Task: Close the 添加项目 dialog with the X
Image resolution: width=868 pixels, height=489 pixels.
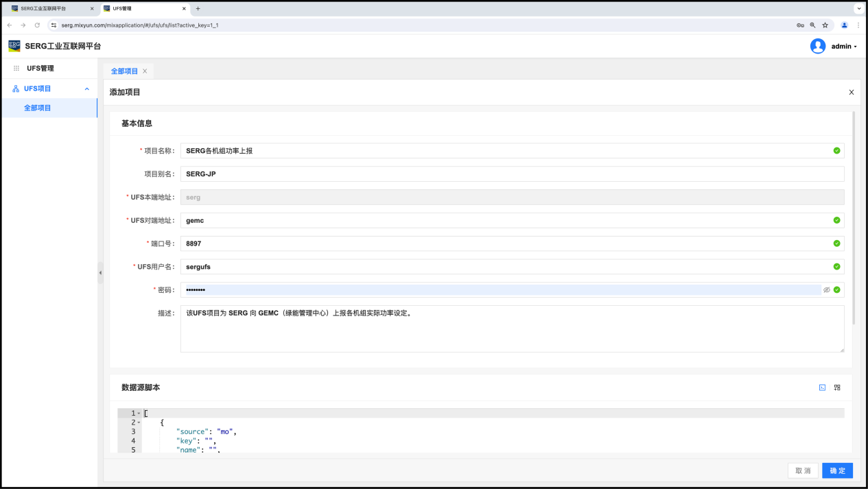Action: pos(852,93)
